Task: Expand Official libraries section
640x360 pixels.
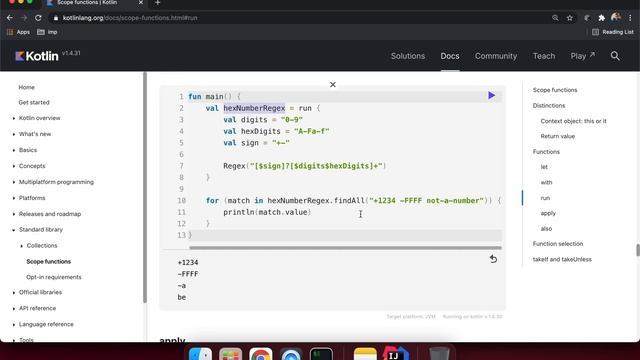Action: pos(40,292)
